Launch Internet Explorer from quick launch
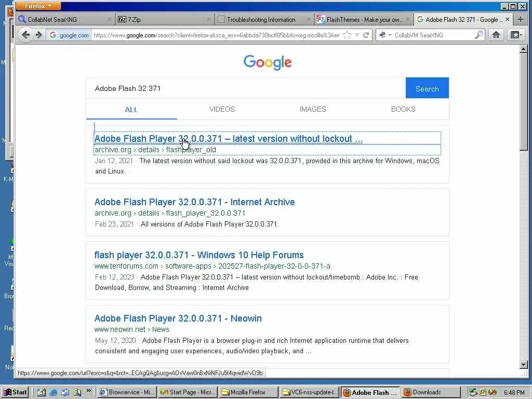 coord(54,392)
